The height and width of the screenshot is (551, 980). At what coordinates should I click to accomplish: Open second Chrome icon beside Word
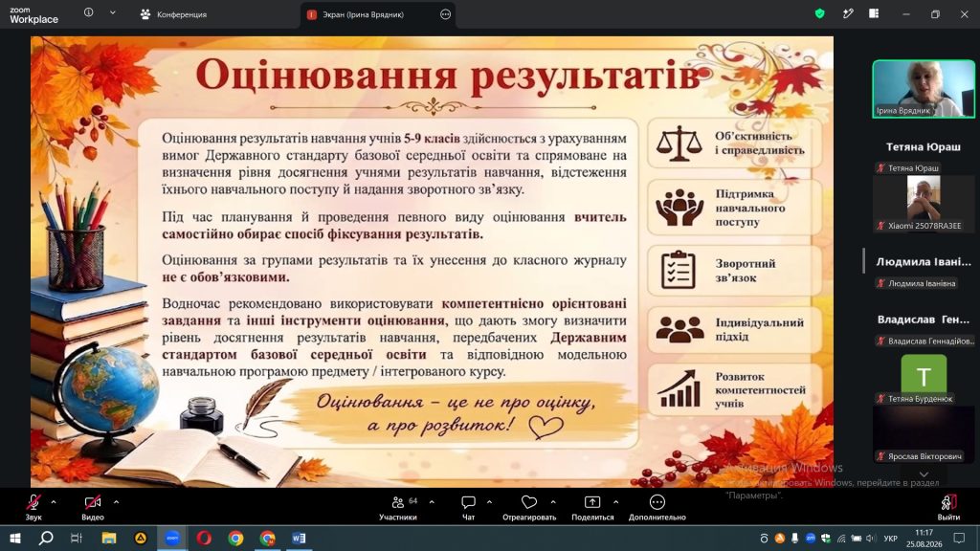pyautogui.click(x=268, y=538)
